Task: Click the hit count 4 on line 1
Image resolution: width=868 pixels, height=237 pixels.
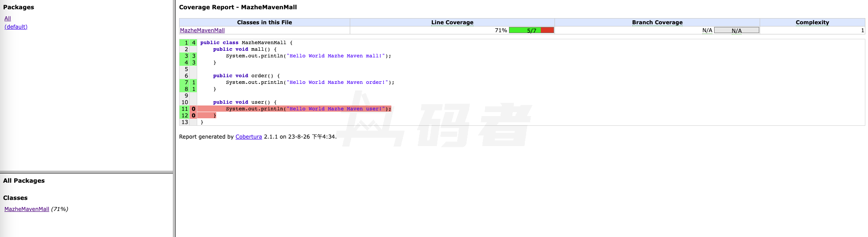Action: [193, 43]
